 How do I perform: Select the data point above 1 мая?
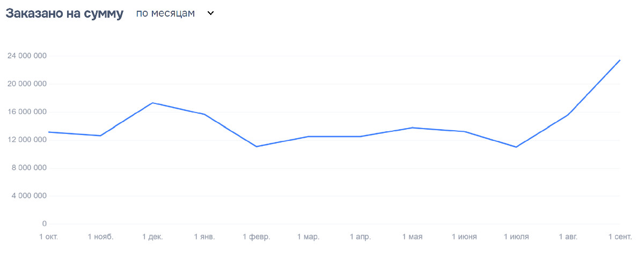[412, 128]
